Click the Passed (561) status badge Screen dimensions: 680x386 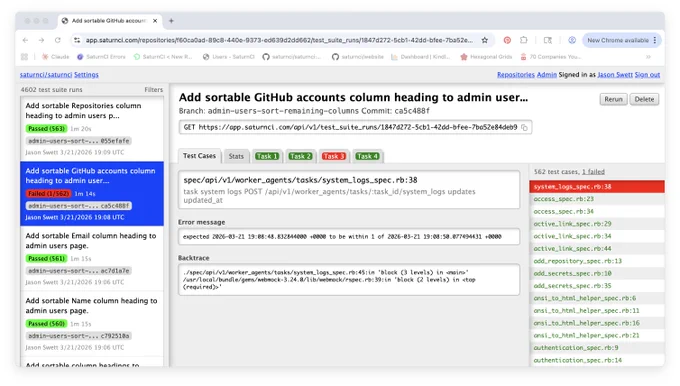pyautogui.click(x=46, y=258)
